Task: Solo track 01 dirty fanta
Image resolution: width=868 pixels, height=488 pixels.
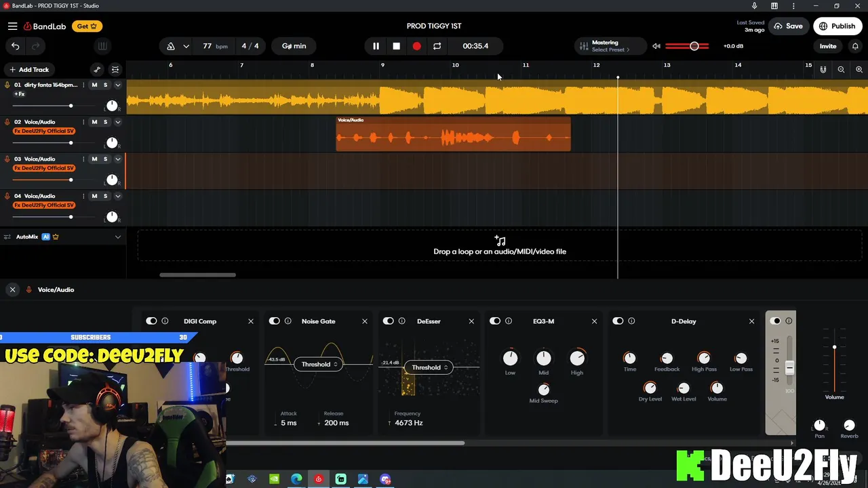Action: pyautogui.click(x=105, y=85)
